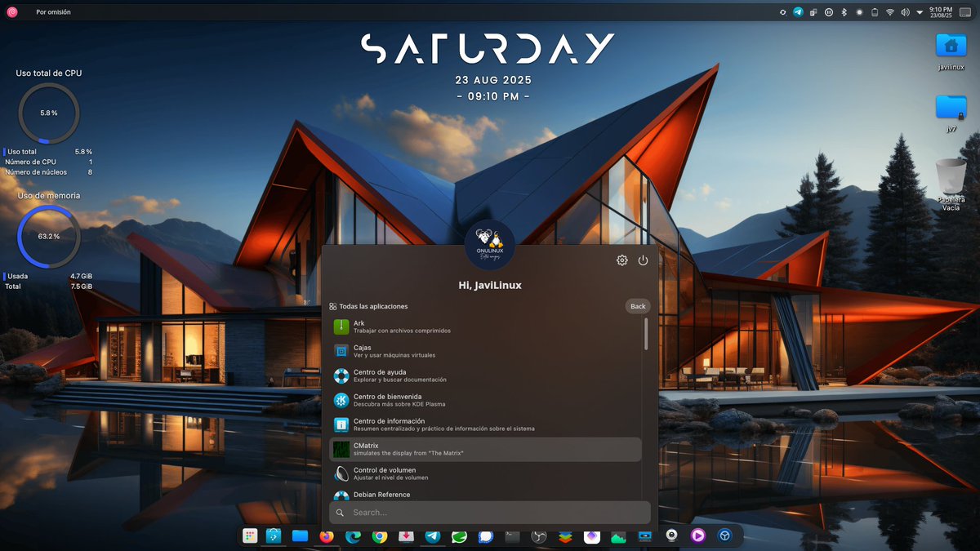Launch Google Chrome from the dock
This screenshot has height=551, width=980.
380,536
